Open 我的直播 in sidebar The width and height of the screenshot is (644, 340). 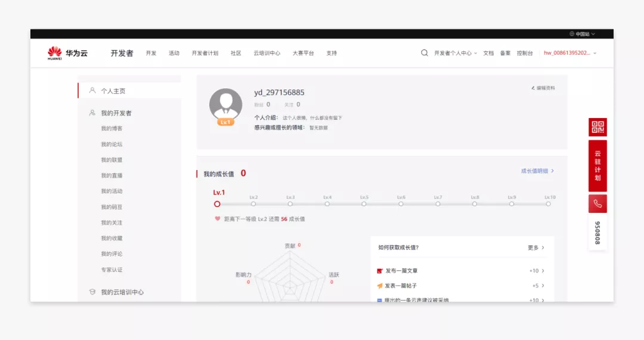112,175
